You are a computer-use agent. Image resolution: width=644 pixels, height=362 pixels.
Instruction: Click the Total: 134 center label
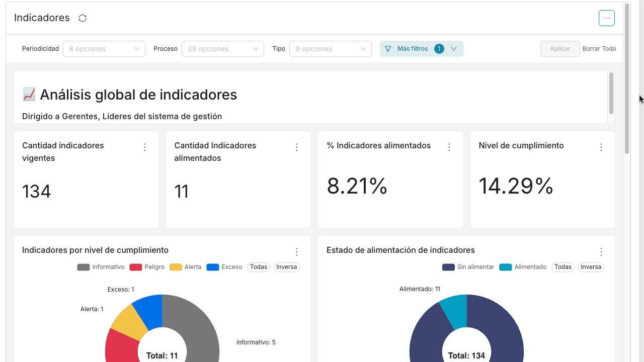click(x=466, y=355)
